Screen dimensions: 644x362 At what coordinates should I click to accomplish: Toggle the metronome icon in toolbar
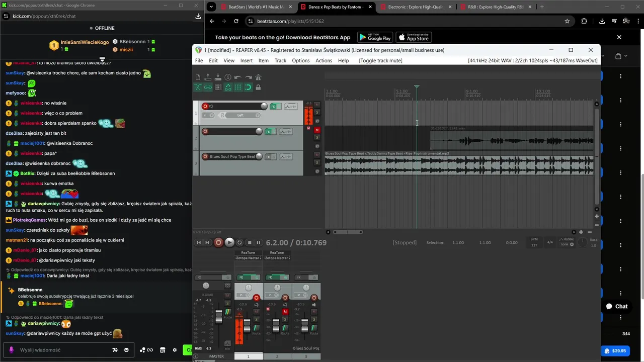[x=258, y=77]
